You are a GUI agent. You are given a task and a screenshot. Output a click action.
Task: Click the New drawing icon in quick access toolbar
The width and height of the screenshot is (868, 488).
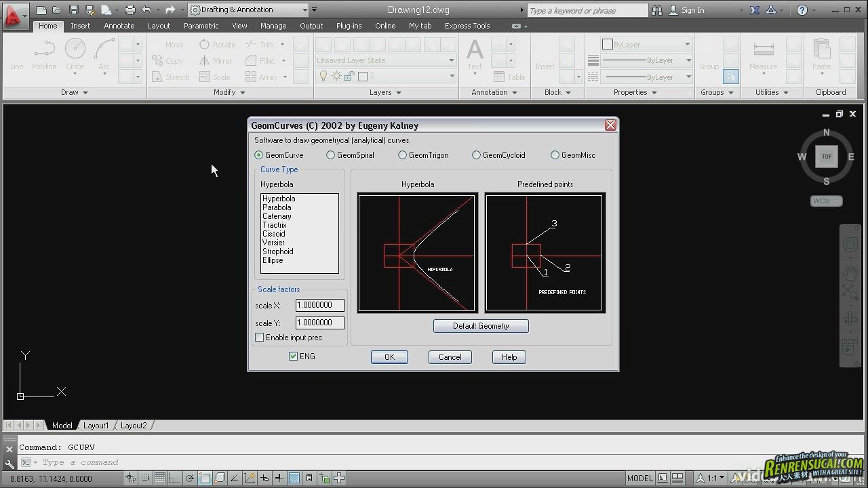point(41,10)
